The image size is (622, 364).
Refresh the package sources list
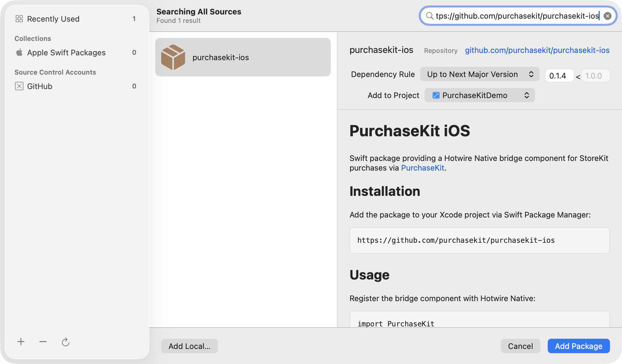65,342
